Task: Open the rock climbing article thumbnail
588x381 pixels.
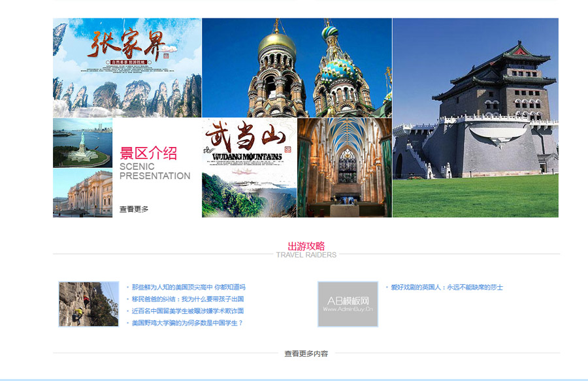Action: (x=89, y=304)
